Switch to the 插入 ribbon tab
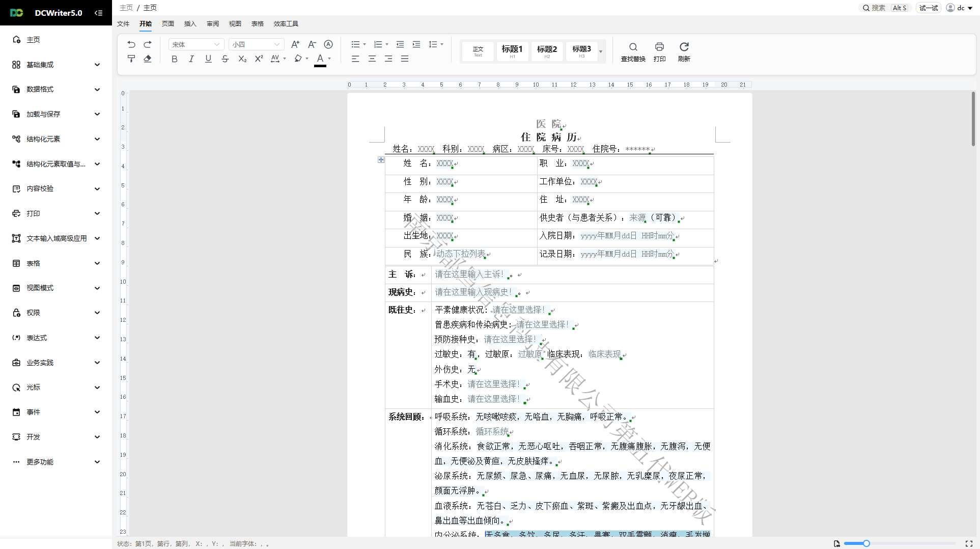The image size is (980, 549). (x=190, y=23)
